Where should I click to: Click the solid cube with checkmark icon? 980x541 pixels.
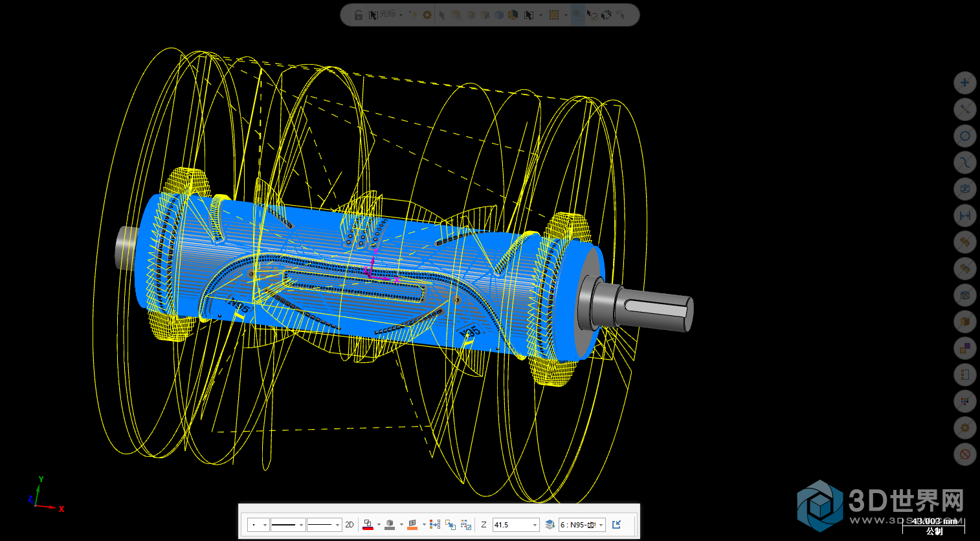pos(456,15)
